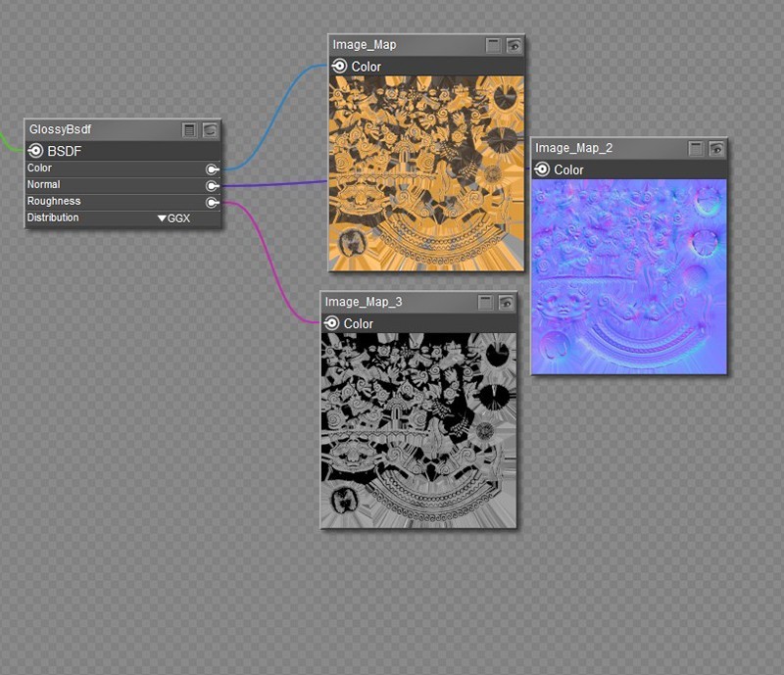
Task: Collapse the Image_Map_2 node panel icon
Action: click(x=696, y=149)
